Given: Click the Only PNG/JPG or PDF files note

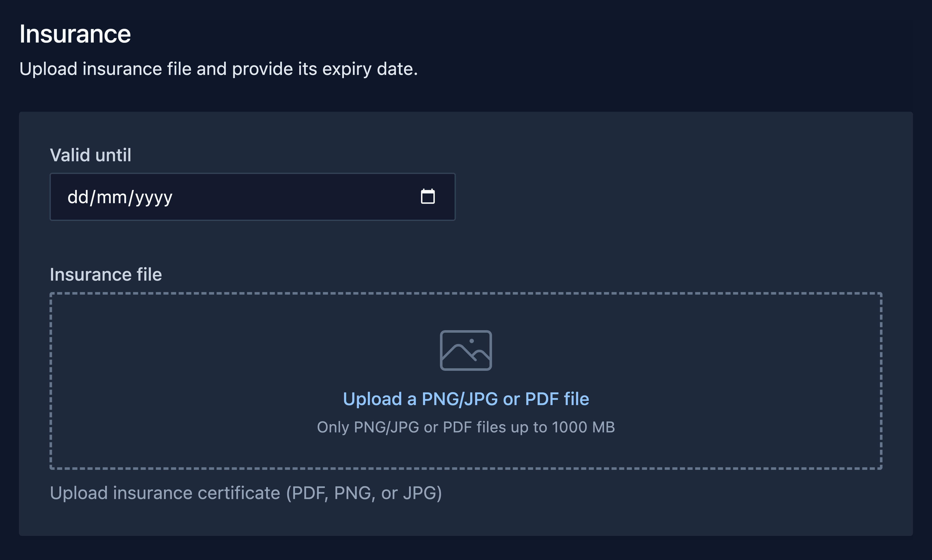Looking at the screenshot, I should click(x=466, y=427).
